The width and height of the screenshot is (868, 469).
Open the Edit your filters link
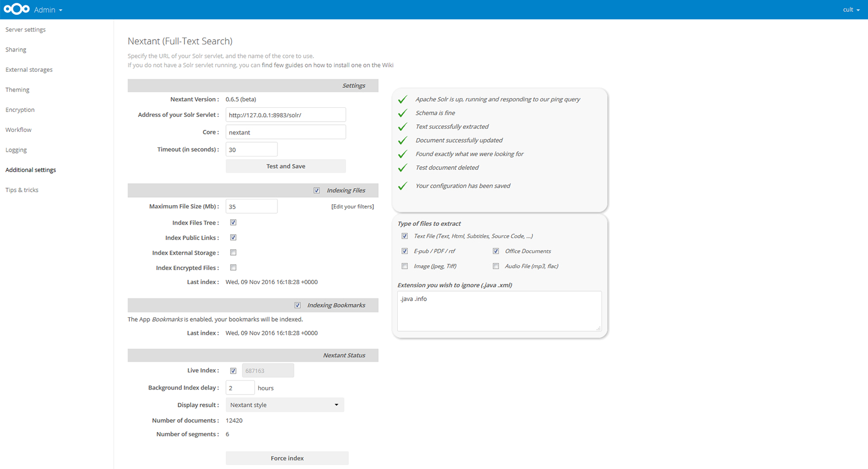352,206
